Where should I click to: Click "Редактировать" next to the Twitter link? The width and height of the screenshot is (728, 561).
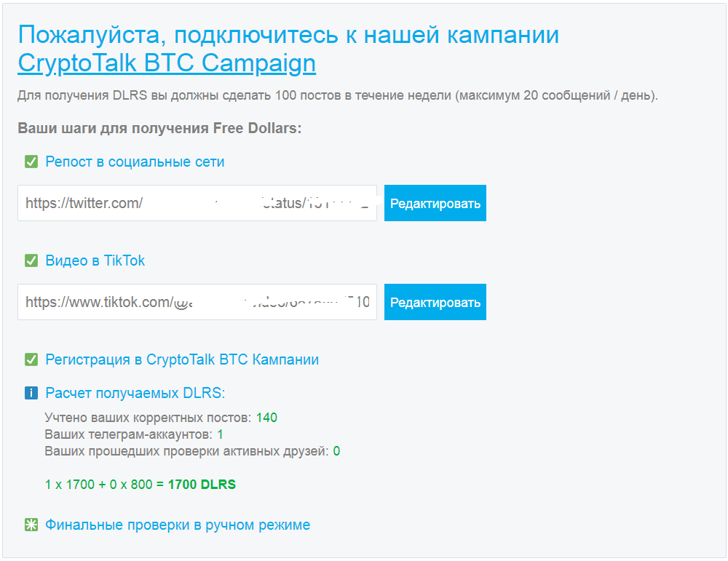[435, 203]
